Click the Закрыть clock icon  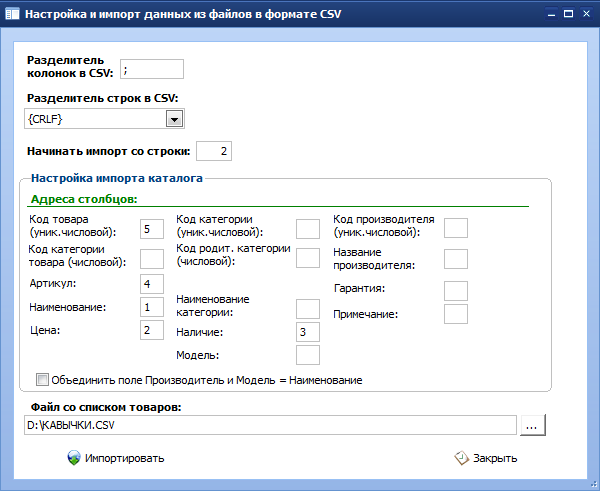click(461, 458)
